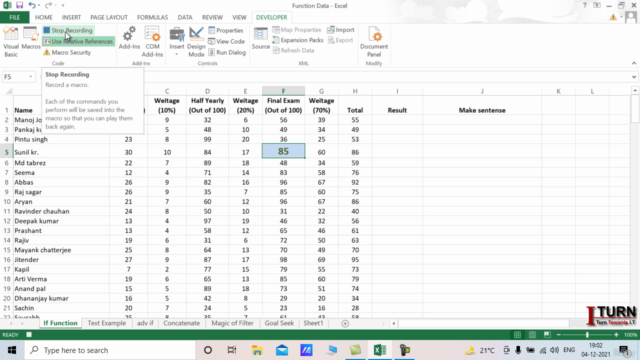Open the Undo history dropdown
Screen dimensions: 640x360
click(39, 5)
